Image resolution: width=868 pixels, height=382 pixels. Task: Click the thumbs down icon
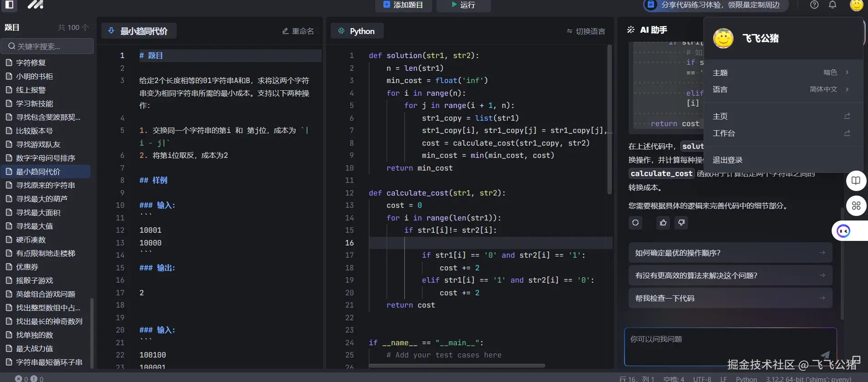pos(681,223)
